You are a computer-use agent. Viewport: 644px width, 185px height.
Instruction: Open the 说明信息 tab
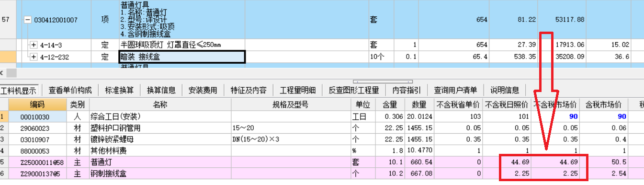(505, 90)
